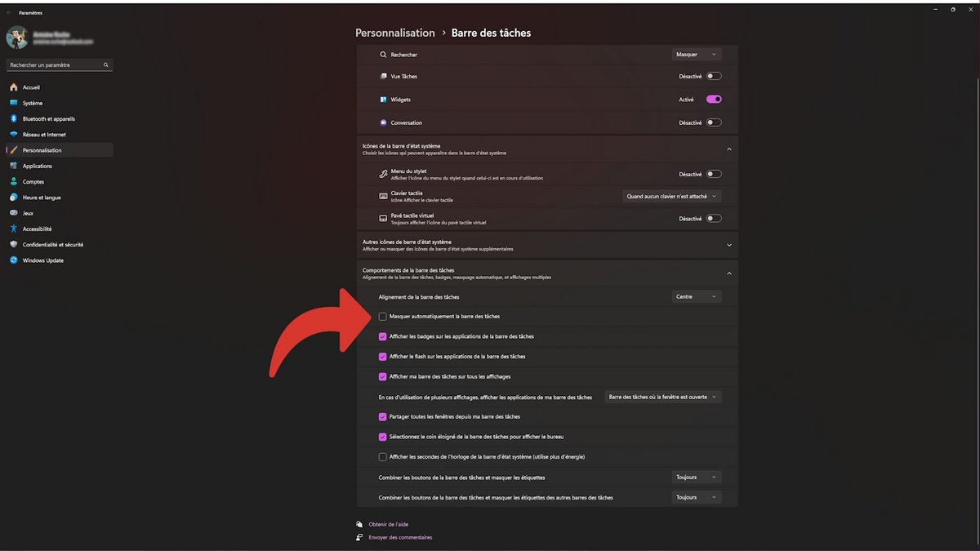
Task: Open Comptes settings page
Action: click(60, 181)
